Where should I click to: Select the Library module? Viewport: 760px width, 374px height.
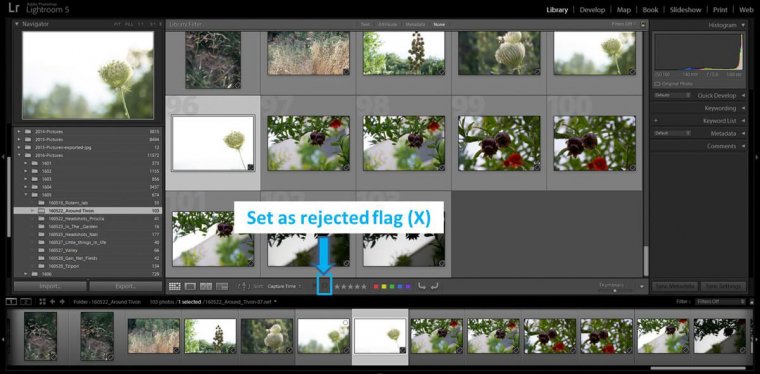tap(557, 10)
